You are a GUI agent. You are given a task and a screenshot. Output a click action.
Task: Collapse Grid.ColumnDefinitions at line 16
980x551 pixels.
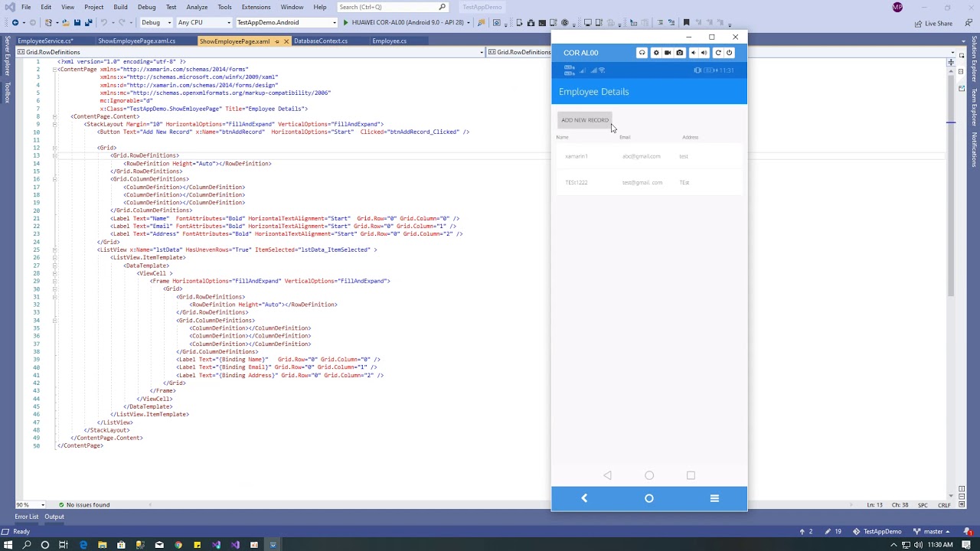[x=54, y=179]
